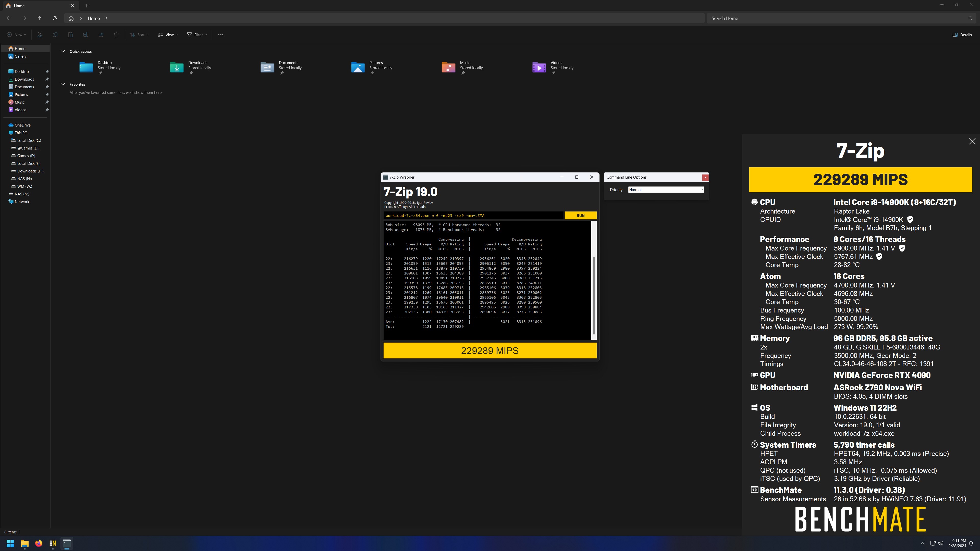Open the Desktop folder in Quick access
The image size is (980, 551).
[x=101, y=67]
